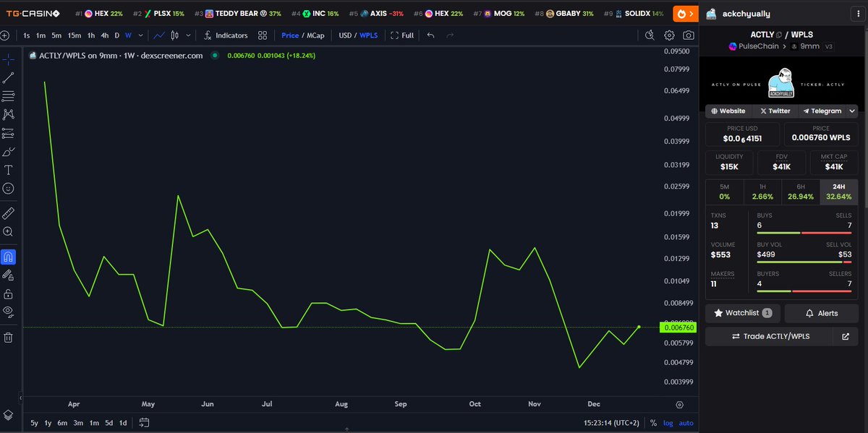Open the token Website link
This screenshot has height=433, width=868.
(x=728, y=111)
